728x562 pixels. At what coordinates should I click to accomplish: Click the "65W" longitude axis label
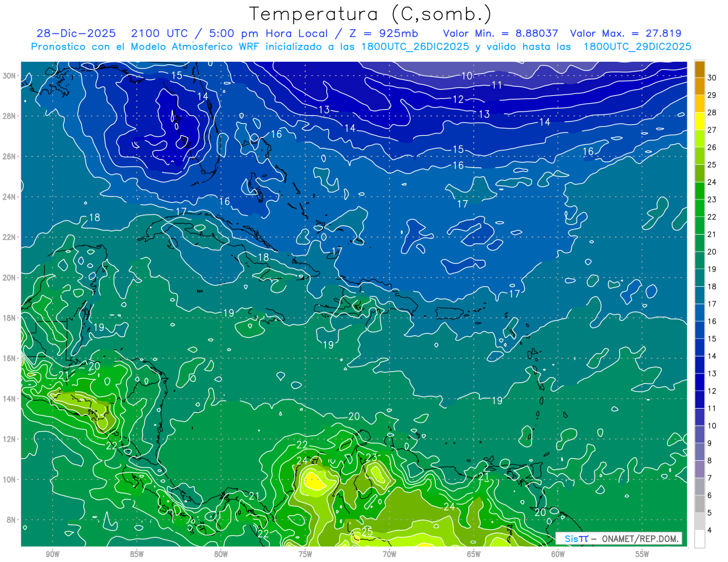coord(474,555)
